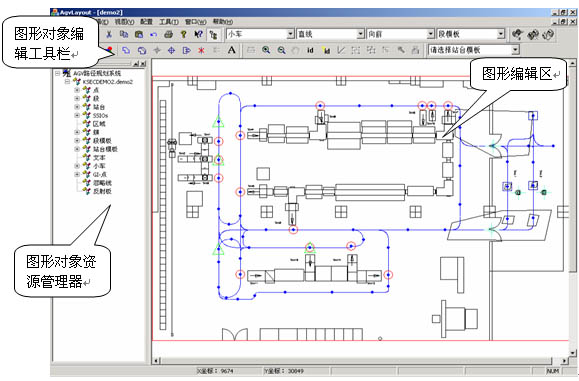Click the blue crosshair target tool icon
Screen dimensions: 579x381
click(171, 50)
